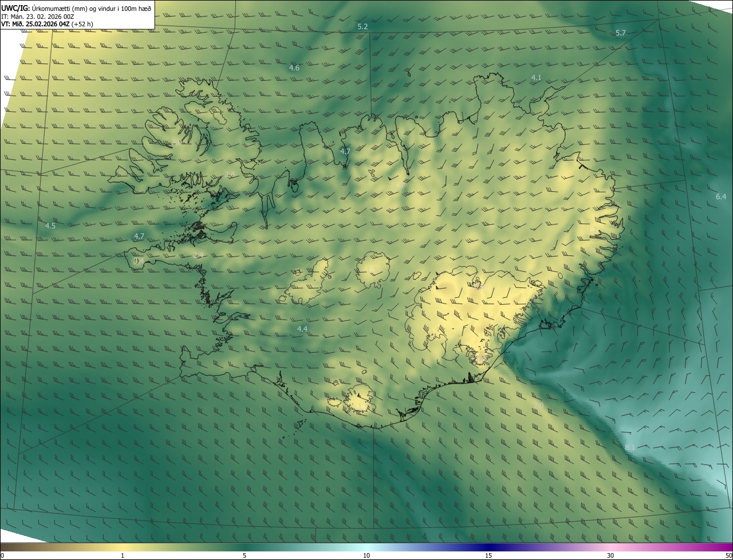The height and width of the screenshot is (560, 733).
Task: Click the 4.5 value label off the west coast
Action: (50, 226)
